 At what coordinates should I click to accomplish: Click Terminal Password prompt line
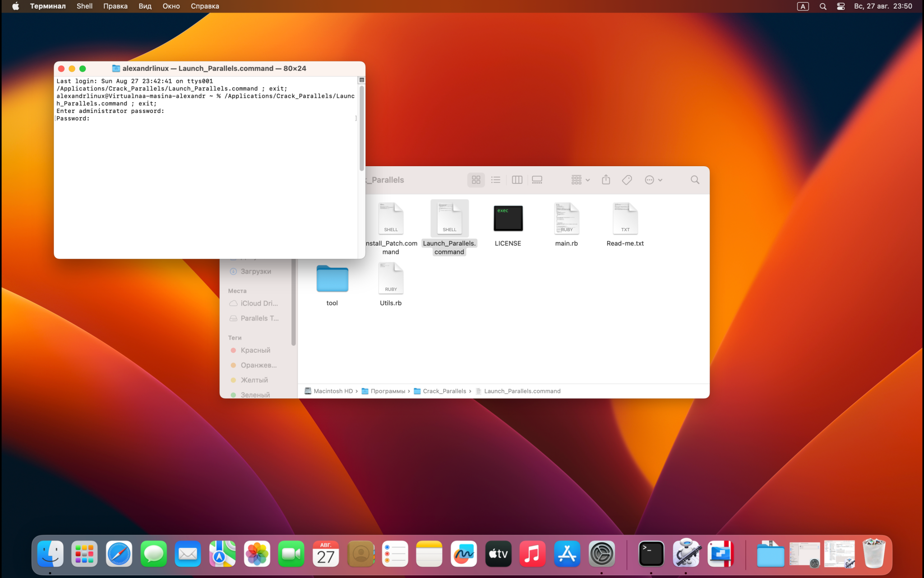coord(205,119)
